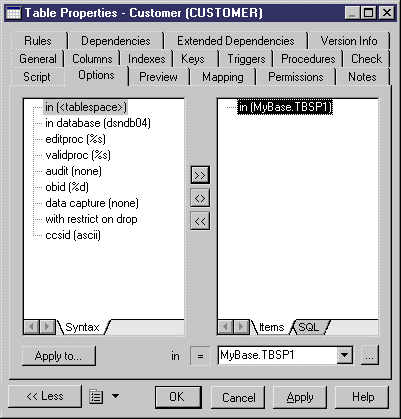
Task: Click the remove option << arrow button
Action: coord(200,221)
